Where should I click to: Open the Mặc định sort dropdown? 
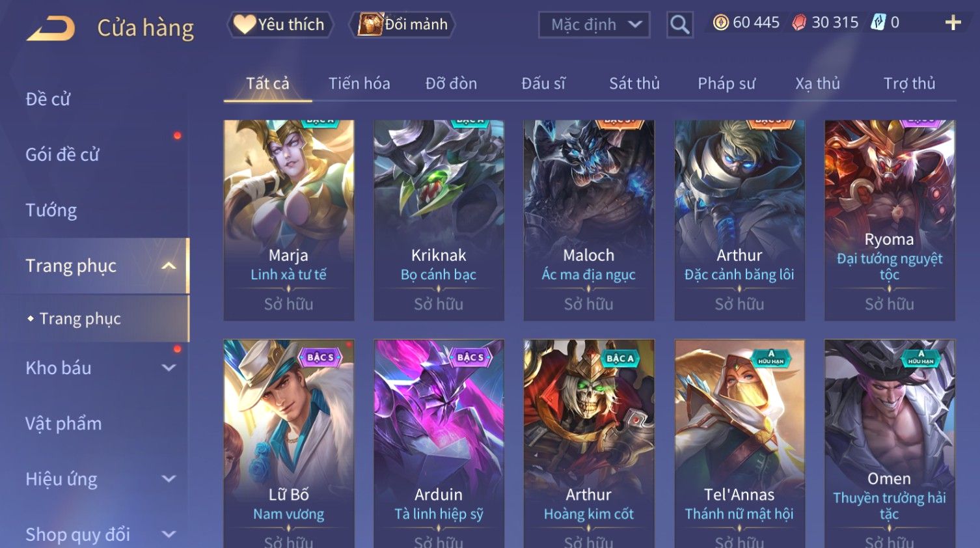point(594,25)
